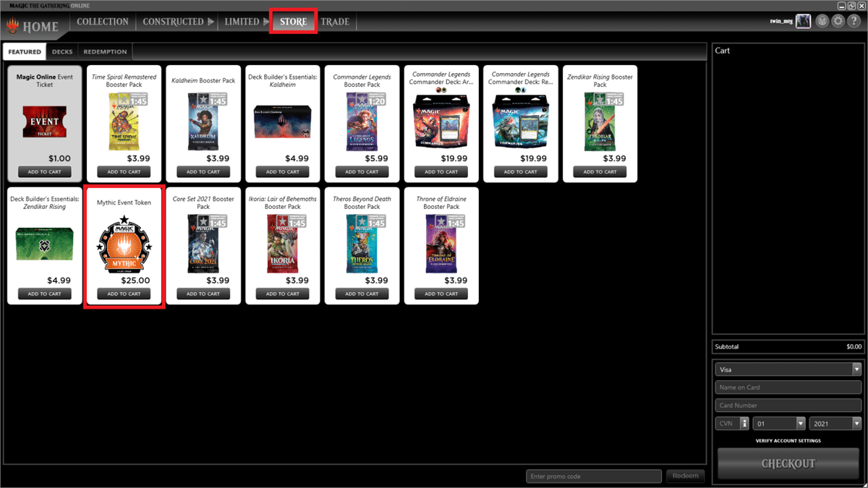
Task: Add Event Ticket to cart
Action: 45,172
